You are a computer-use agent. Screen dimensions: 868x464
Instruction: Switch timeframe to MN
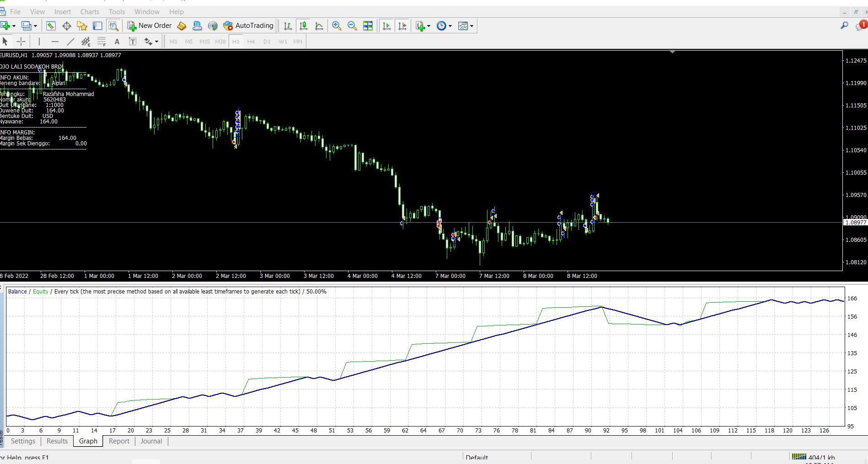coord(298,42)
